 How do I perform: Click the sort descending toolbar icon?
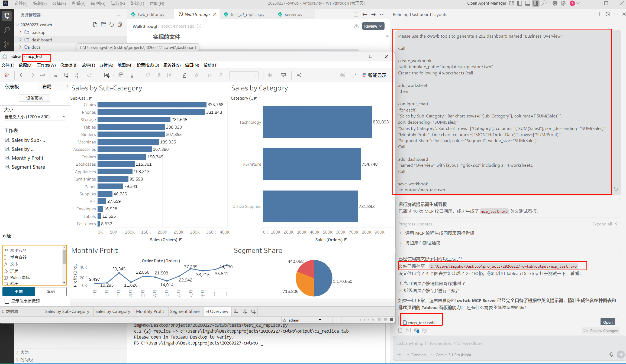point(169,75)
